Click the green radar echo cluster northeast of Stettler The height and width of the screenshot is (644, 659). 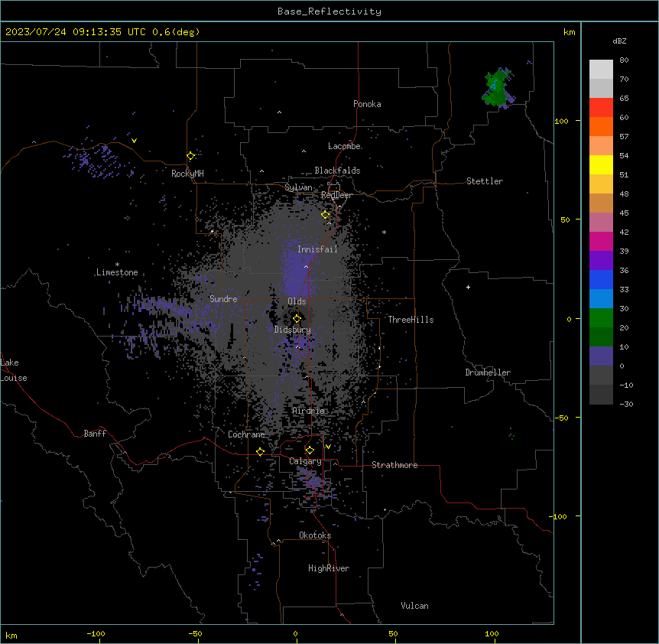click(x=498, y=88)
